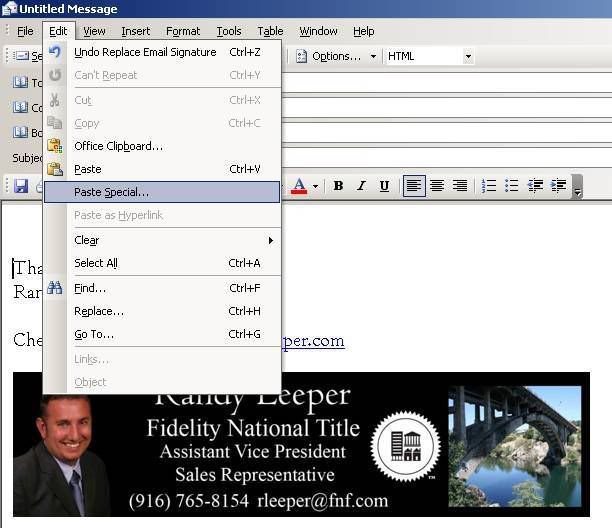This screenshot has height=528, width=612.
Task: Apply the red font color swatch
Action: pos(298,186)
